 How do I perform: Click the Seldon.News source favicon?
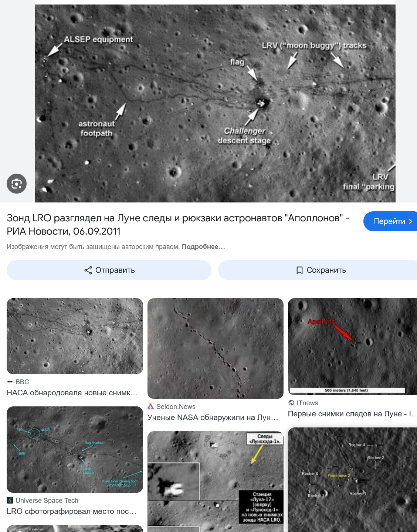[x=150, y=406]
